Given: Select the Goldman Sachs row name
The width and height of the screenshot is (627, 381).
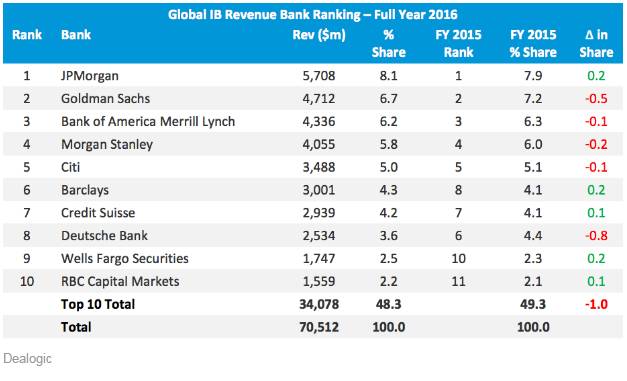Looking at the screenshot, I should [105, 98].
